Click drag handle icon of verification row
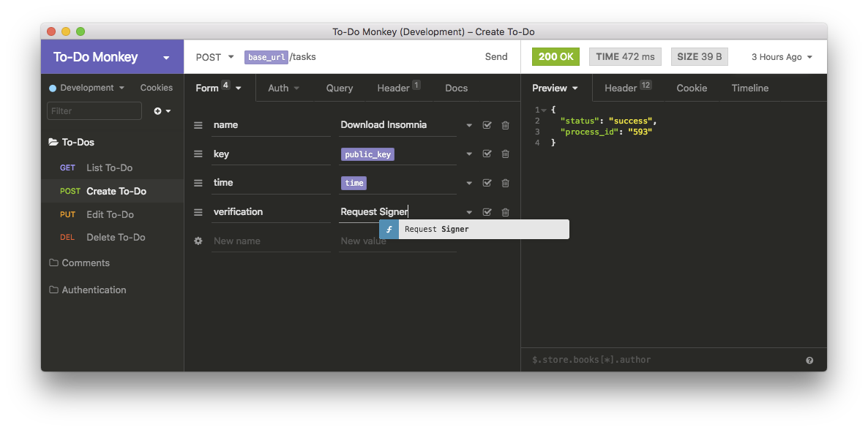 (x=198, y=212)
